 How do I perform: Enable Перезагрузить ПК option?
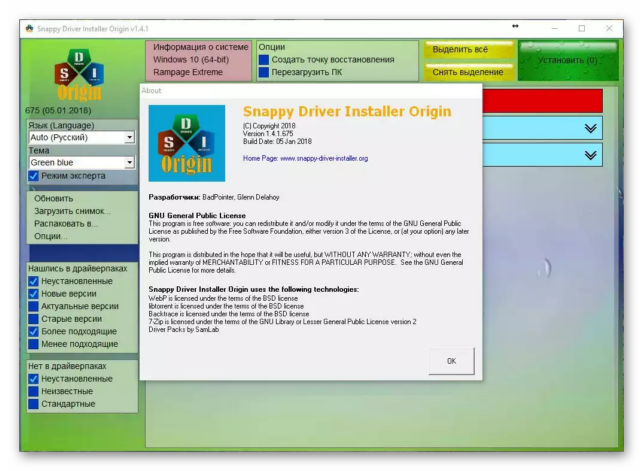click(x=264, y=72)
